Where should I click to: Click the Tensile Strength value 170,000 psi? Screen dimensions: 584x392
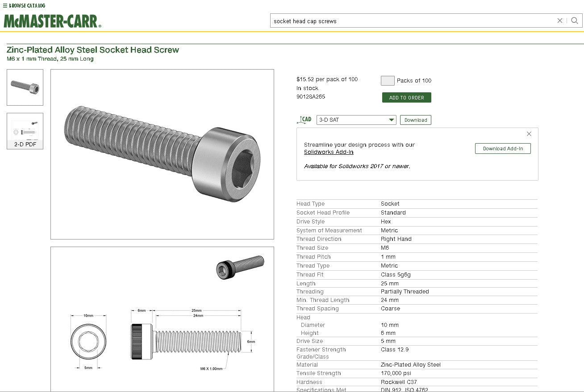[x=396, y=373]
